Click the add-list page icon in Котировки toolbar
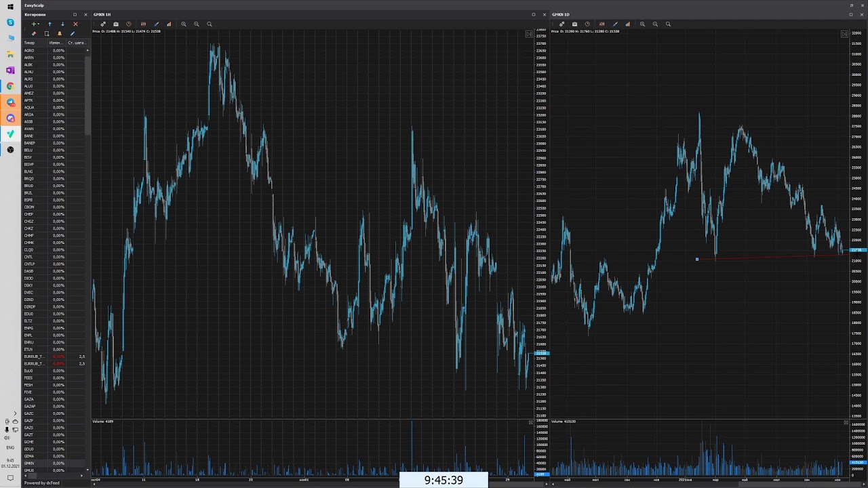Screen dimensions: 868x488 click(x=47, y=34)
